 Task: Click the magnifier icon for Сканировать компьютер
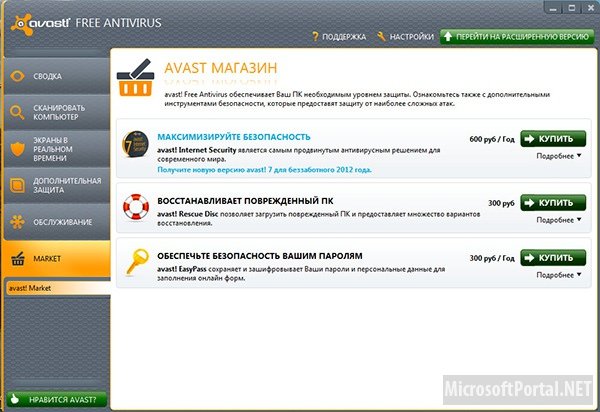pyautogui.click(x=17, y=112)
